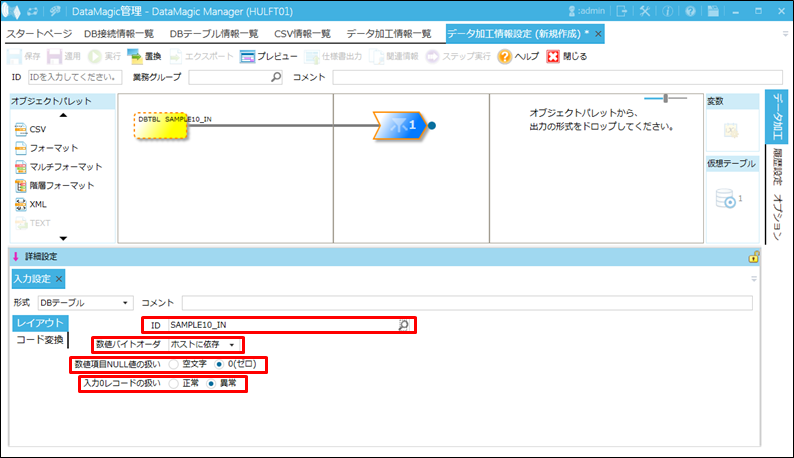The height and width of the screenshot is (458, 794).
Task: Switch to the スタートページ tab
Action: pyautogui.click(x=39, y=34)
